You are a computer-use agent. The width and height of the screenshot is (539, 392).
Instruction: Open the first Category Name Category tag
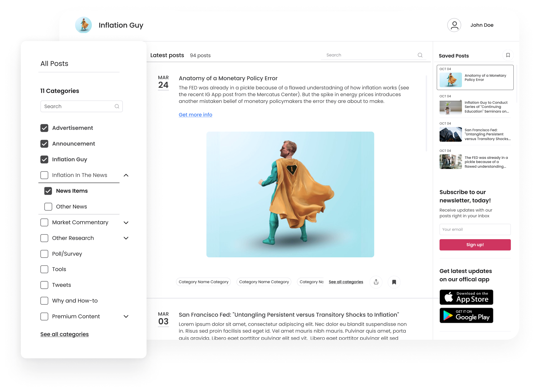(203, 282)
